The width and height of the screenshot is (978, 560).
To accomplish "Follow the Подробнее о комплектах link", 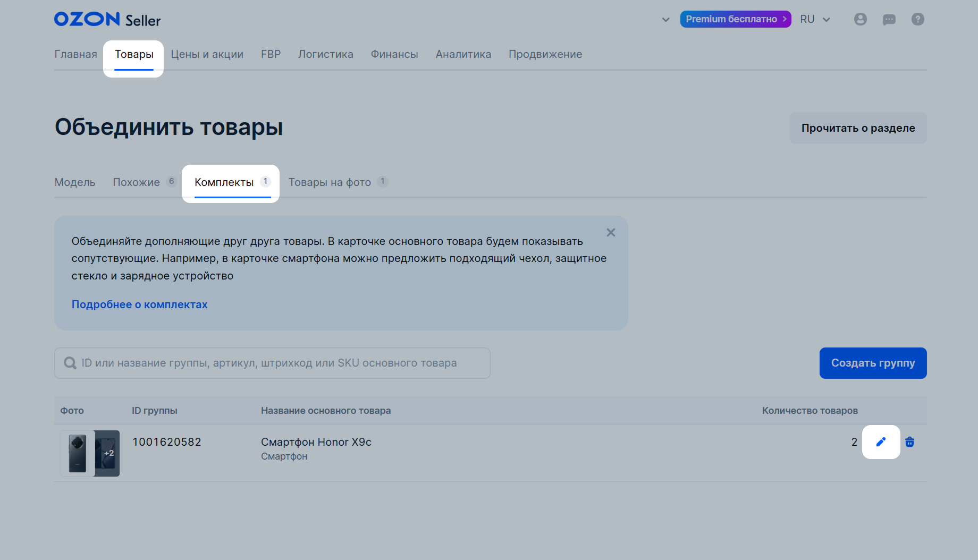I will (140, 304).
